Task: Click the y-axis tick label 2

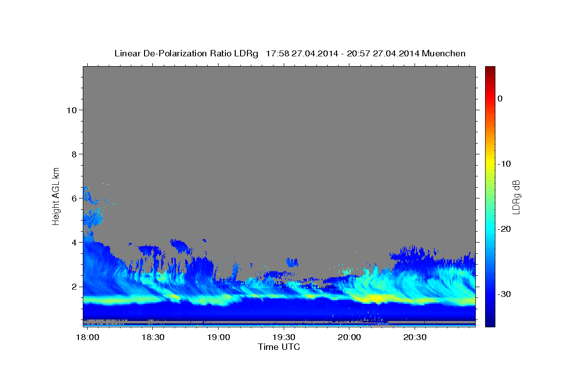Action: point(74,286)
